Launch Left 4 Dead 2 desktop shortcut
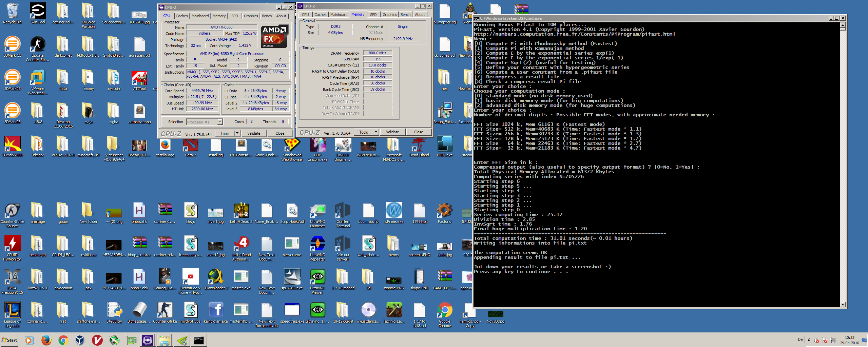Viewport: 868px width, 347px height. click(x=241, y=213)
